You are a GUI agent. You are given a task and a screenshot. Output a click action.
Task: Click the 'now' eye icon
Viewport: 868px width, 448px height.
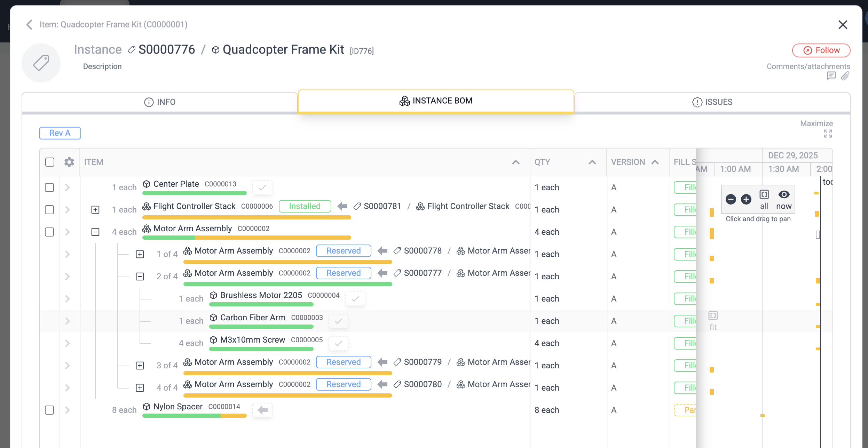(784, 195)
